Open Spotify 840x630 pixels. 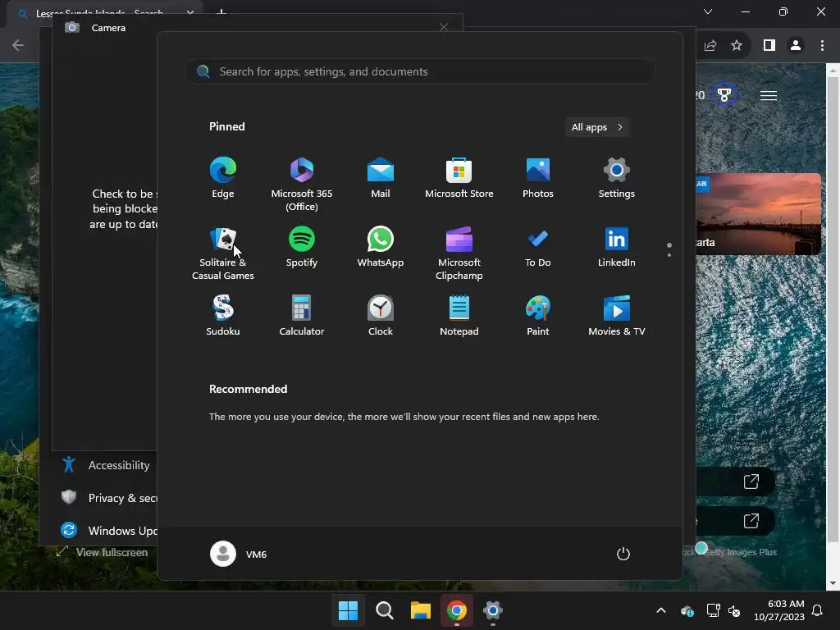tap(302, 247)
